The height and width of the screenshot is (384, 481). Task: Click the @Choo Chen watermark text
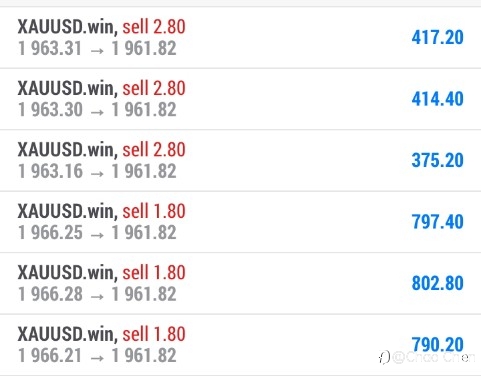(433, 357)
